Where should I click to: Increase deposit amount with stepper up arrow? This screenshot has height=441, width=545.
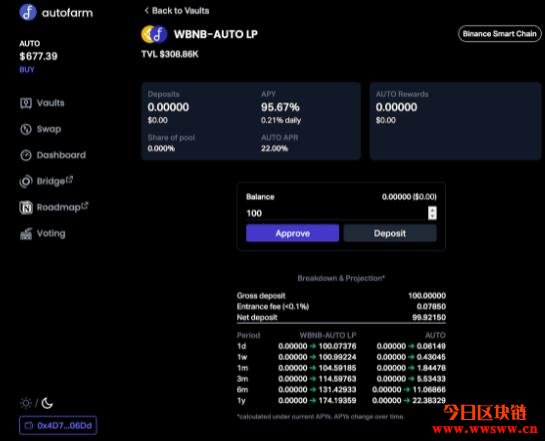pos(432,210)
